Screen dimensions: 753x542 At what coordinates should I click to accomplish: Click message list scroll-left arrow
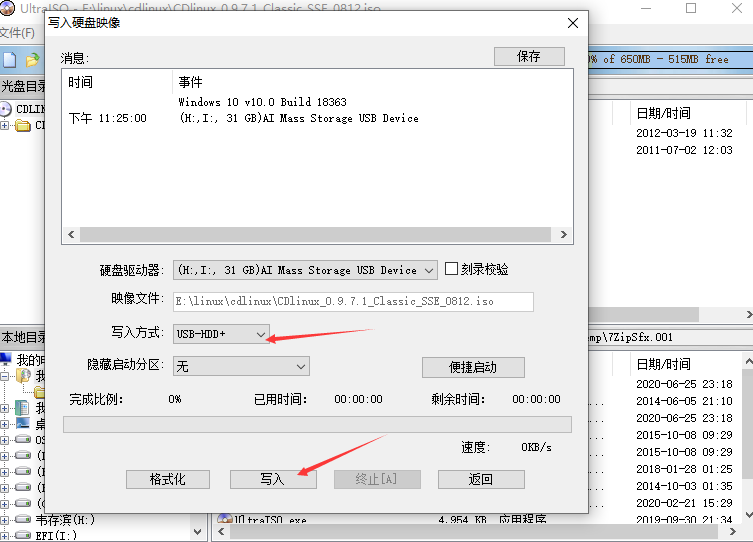pyautogui.click(x=71, y=234)
